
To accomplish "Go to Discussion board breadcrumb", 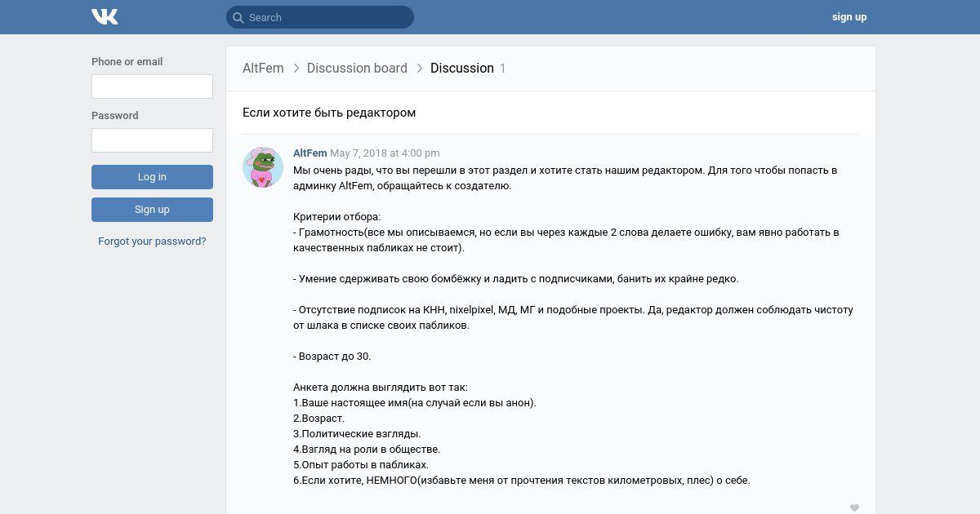I will (x=357, y=69).
